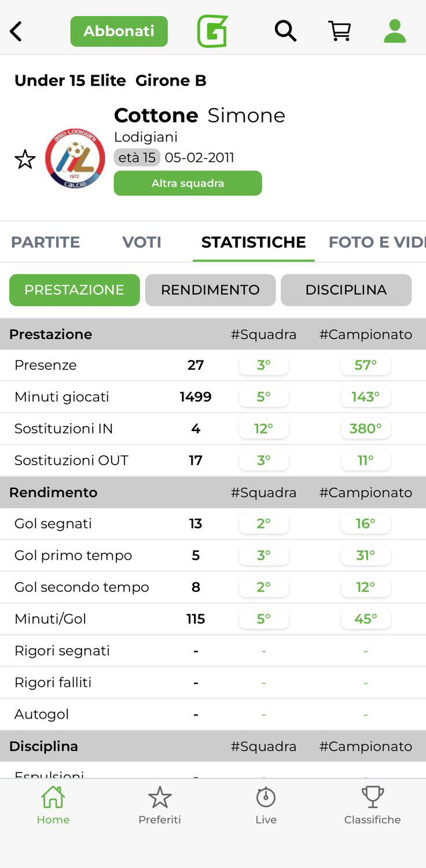
Task: Switch to the PARTITE tab
Action: point(46,242)
